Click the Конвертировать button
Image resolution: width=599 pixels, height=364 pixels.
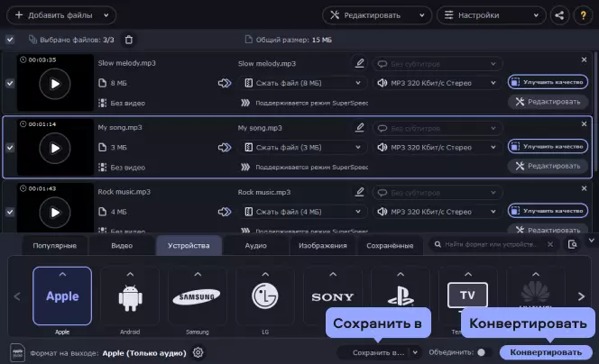(546, 352)
